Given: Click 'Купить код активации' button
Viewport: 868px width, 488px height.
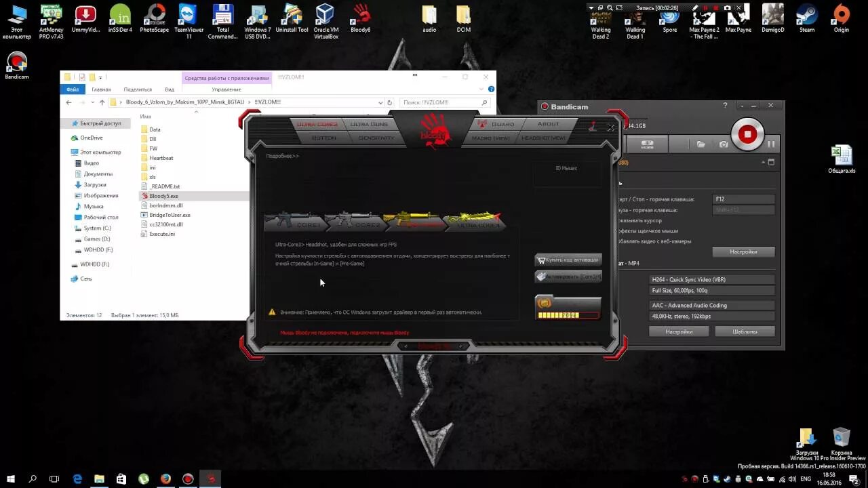Looking at the screenshot, I should point(568,260).
